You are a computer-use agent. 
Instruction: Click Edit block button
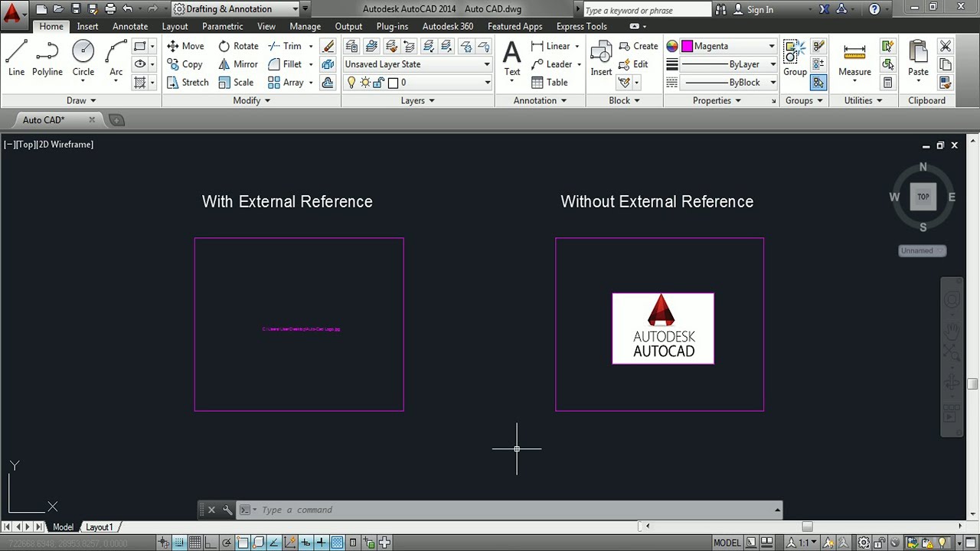click(633, 64)
